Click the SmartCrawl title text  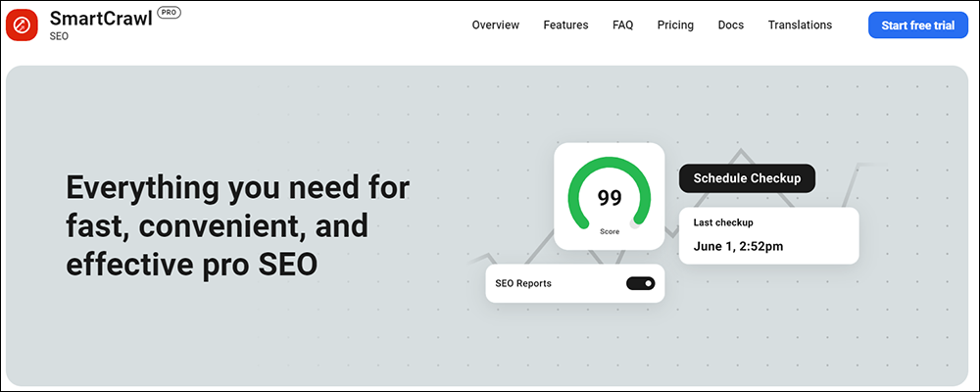click(x=101, y=19)
